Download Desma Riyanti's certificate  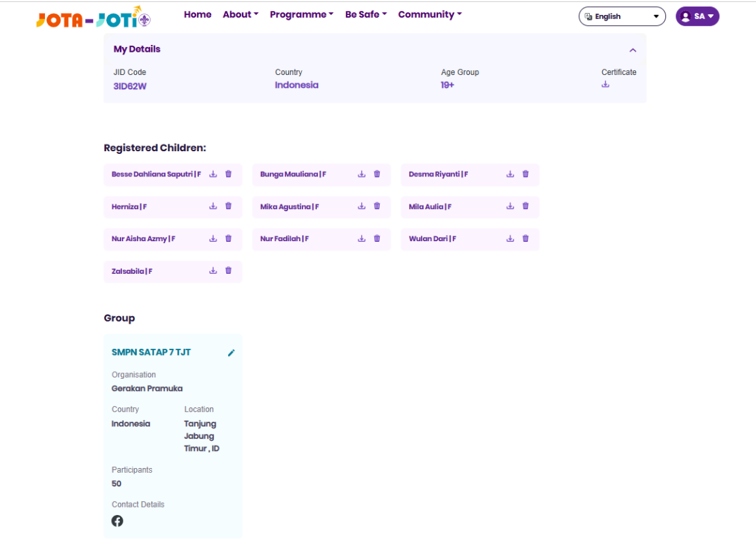pos(510,174)
